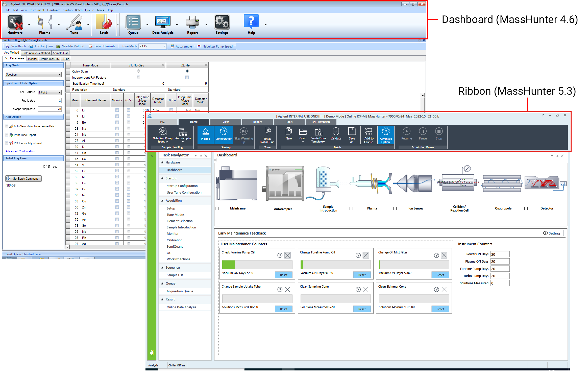The height and width of the screenshot is (375, 588).
Task: Open the Hardware icon in the 4.6 dashboard
Action: pyautogui.click(x=15, y=24)
